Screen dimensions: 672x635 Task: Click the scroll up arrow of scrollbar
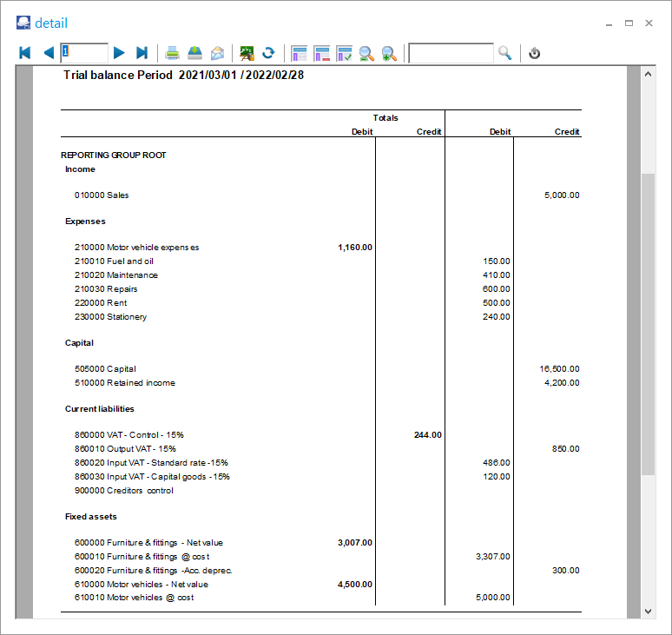point(648,74)
